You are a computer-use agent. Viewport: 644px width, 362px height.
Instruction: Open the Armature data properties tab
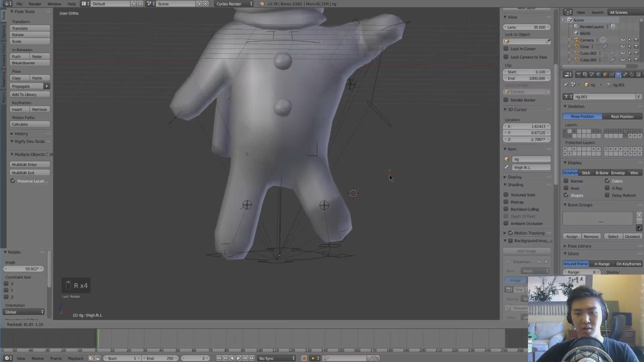click(x=618, y=74)
